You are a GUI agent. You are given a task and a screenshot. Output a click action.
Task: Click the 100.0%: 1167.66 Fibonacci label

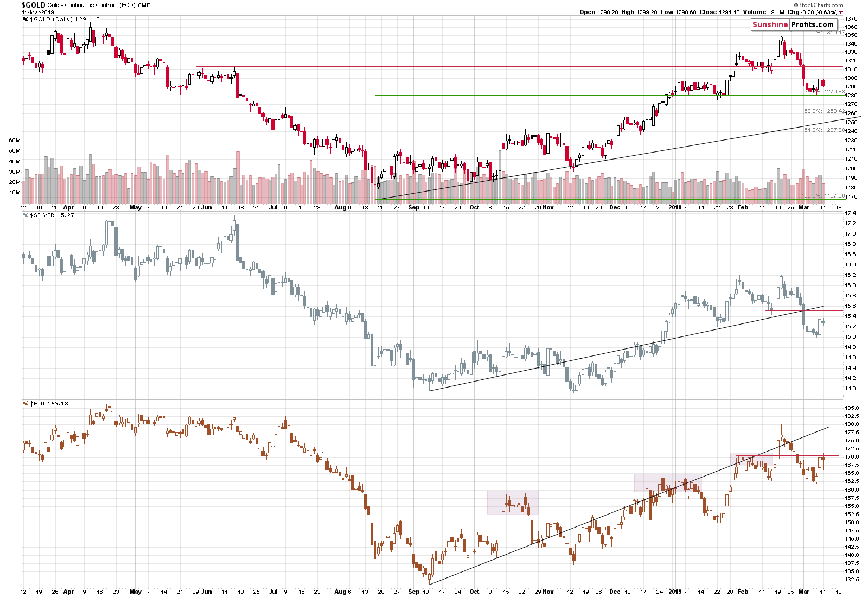click(x=824, y=196)
